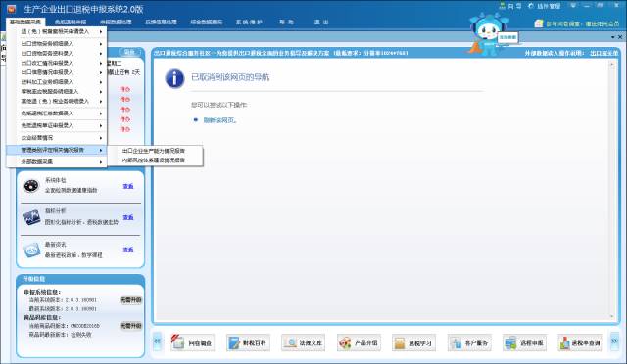Expand 其他退（免）税业务明细录入 submenu
Viewport: 627px width, 364px height.
coord(57,101)
